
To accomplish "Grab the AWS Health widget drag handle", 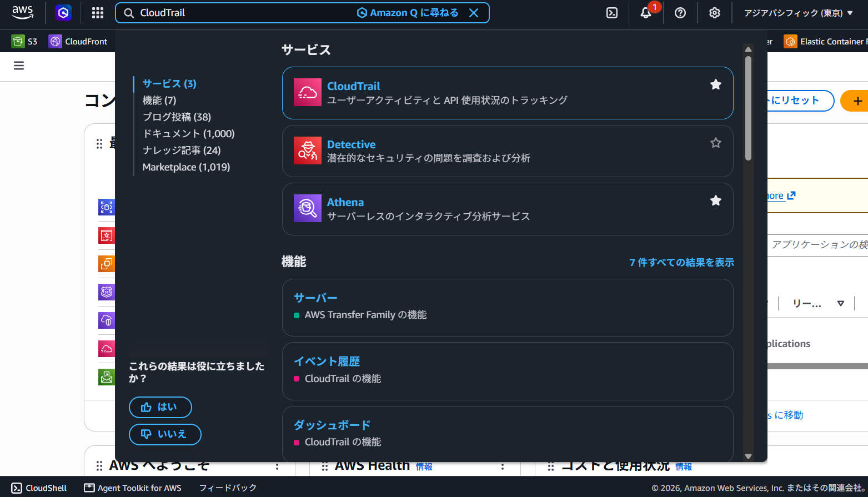I will coord(325,466).
